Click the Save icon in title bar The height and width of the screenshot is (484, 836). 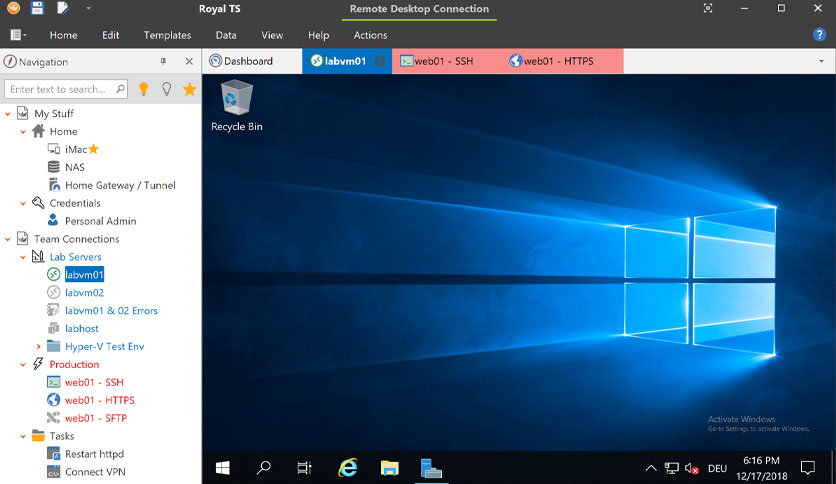pos(37,7)
